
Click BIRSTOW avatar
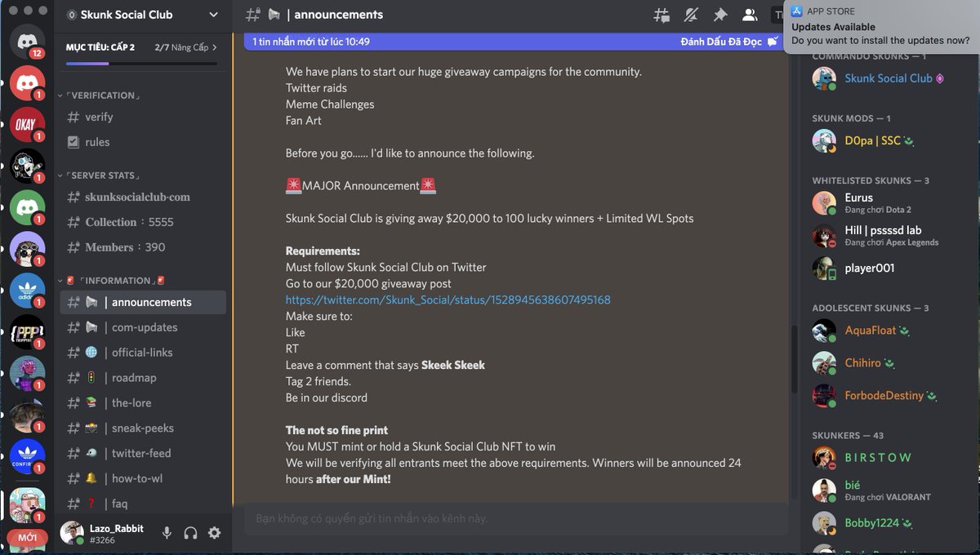pyautogui.click(x=824, y=457)
